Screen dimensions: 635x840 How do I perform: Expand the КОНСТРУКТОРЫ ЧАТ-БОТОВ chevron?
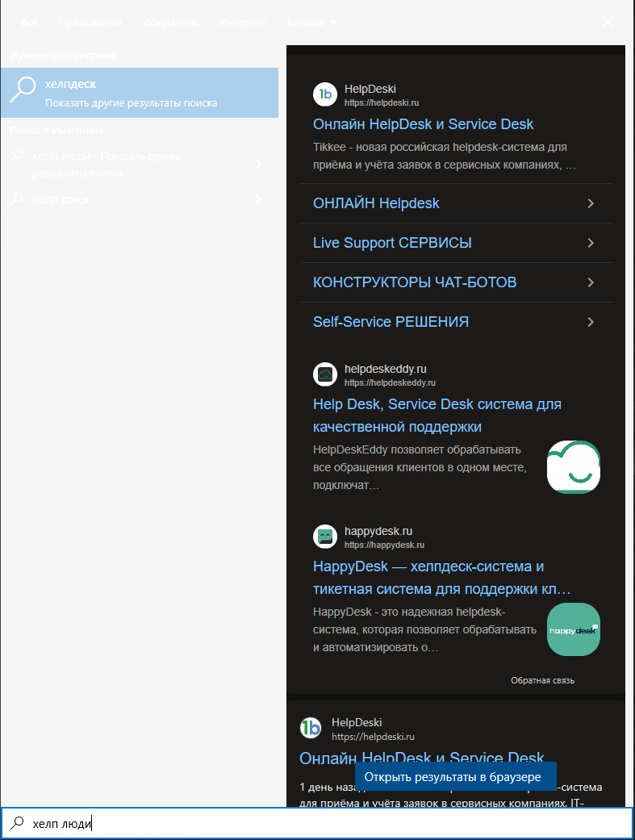coord(591,282)
